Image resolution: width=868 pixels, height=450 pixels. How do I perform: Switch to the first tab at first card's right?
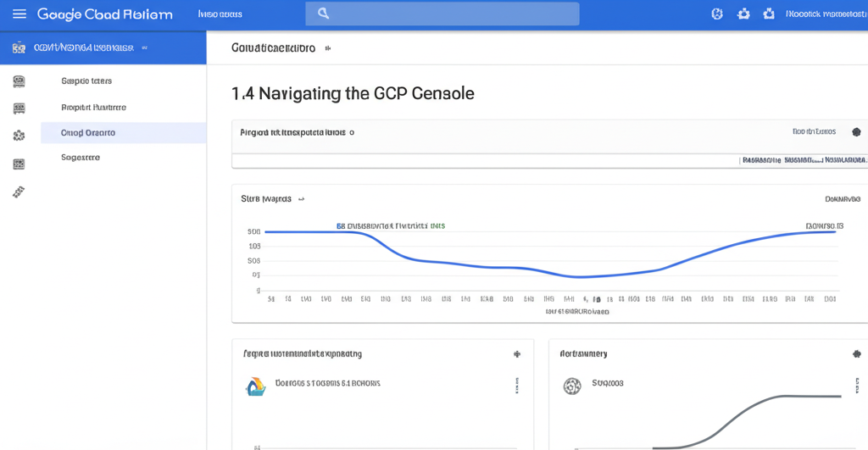pyautogui.click(x=762, y=160)
